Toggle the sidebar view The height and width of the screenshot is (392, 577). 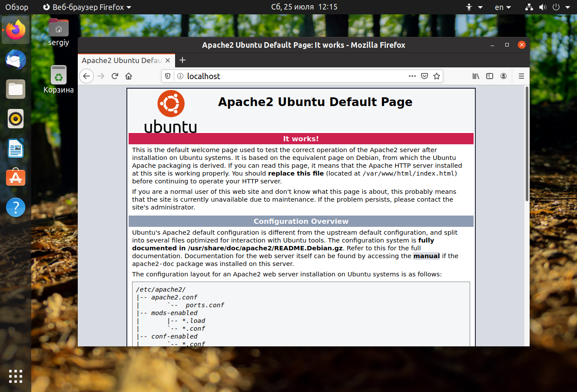[490, 76]
